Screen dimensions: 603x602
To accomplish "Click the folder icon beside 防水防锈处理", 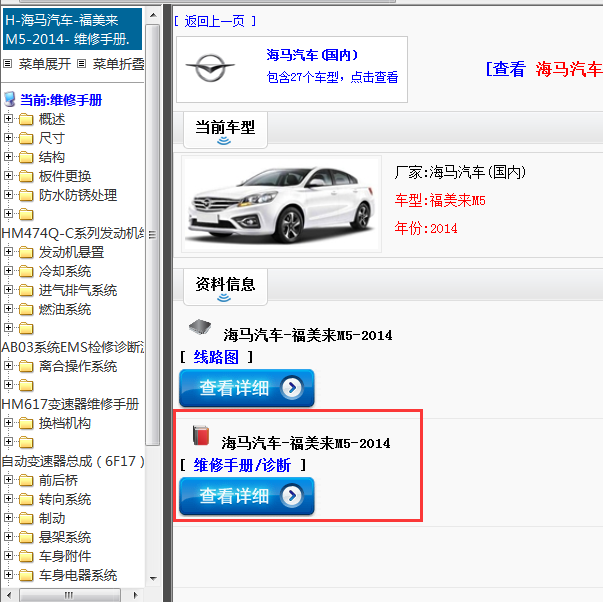I will tap(26, 195).
